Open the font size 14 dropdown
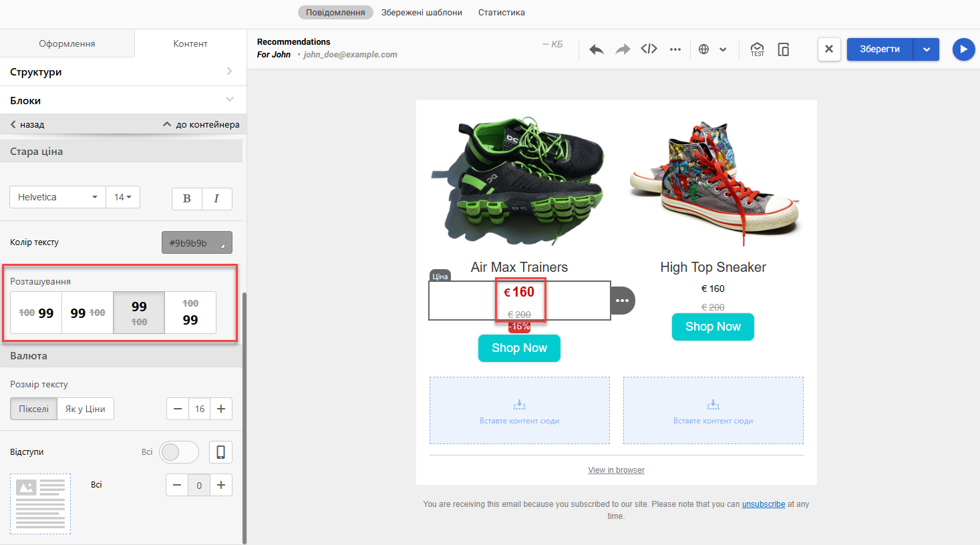This screenshot has height=545, width=980. [123, 197]
